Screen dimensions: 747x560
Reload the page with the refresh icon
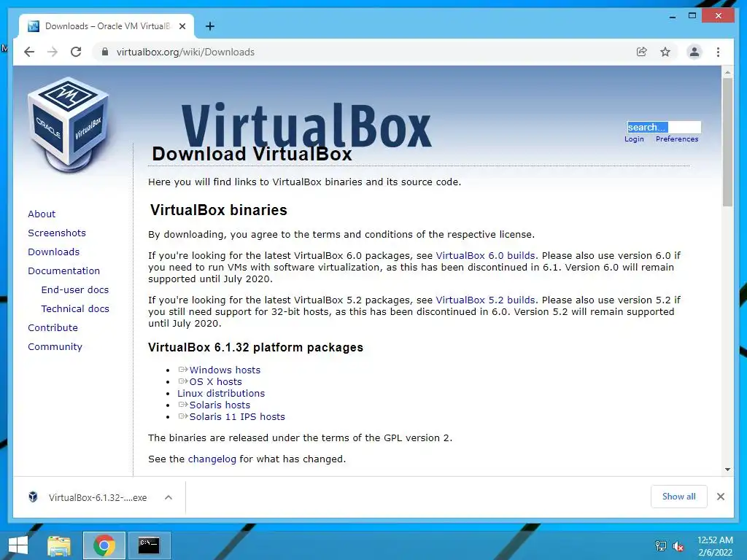click(76, 52)
